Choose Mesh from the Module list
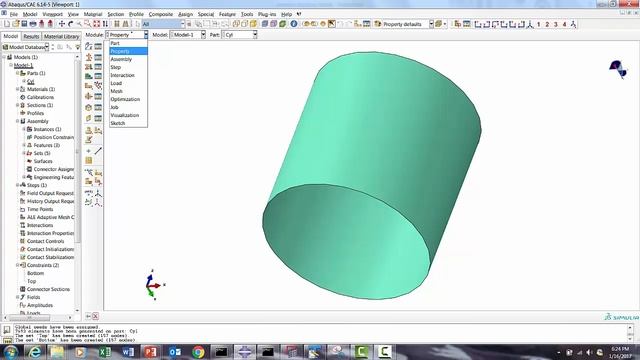640x360 pixels. (x=128, y=91)
